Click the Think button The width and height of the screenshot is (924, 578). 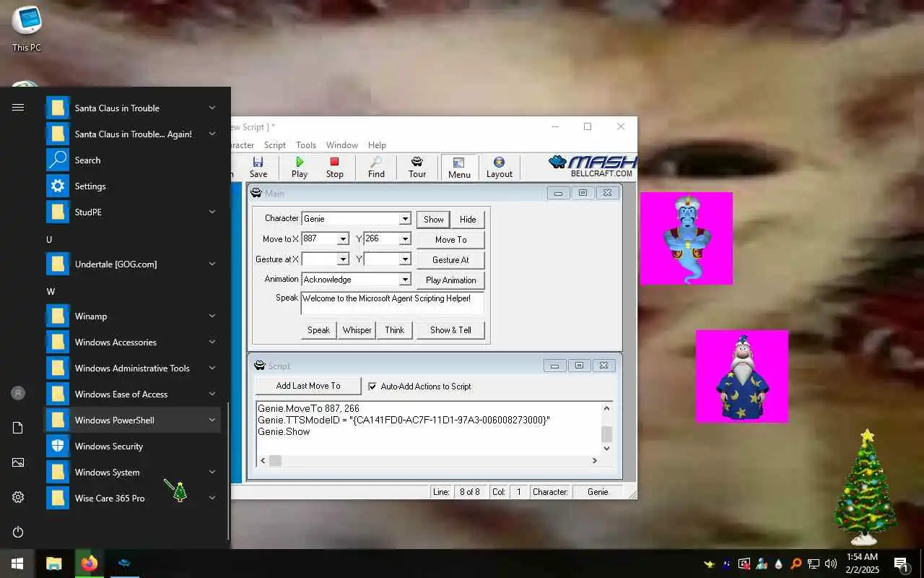(x=395, y=329)
